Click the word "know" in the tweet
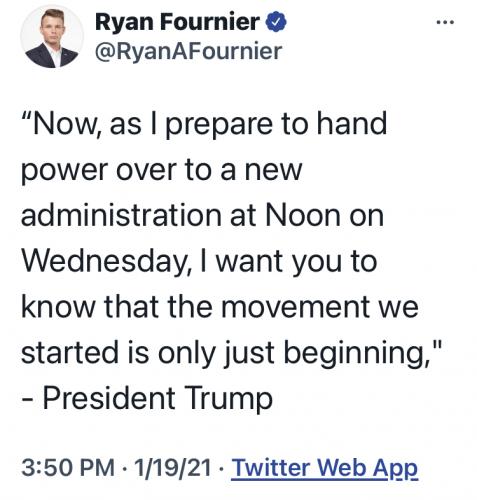Viewport: 477px width, 500px height. (58, 306)
